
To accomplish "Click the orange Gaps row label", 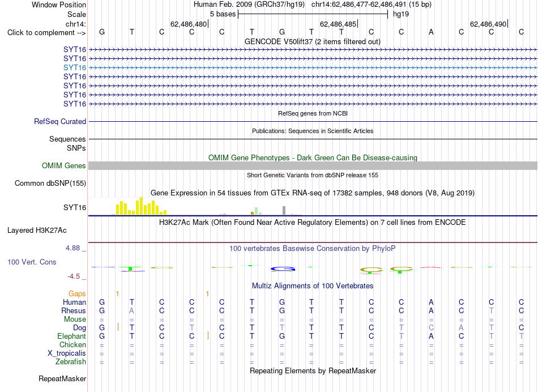I will [x=77, y=294].
